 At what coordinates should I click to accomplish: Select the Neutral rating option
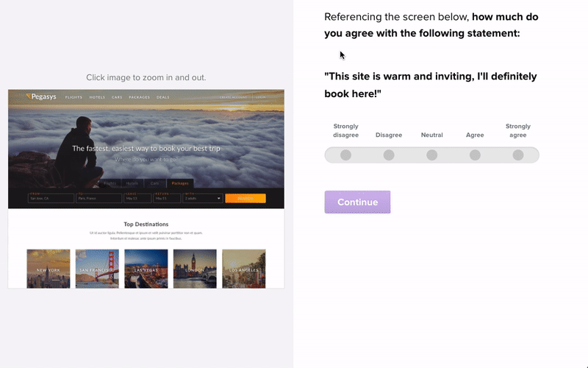pyautogui.click(x=432, y=155)
